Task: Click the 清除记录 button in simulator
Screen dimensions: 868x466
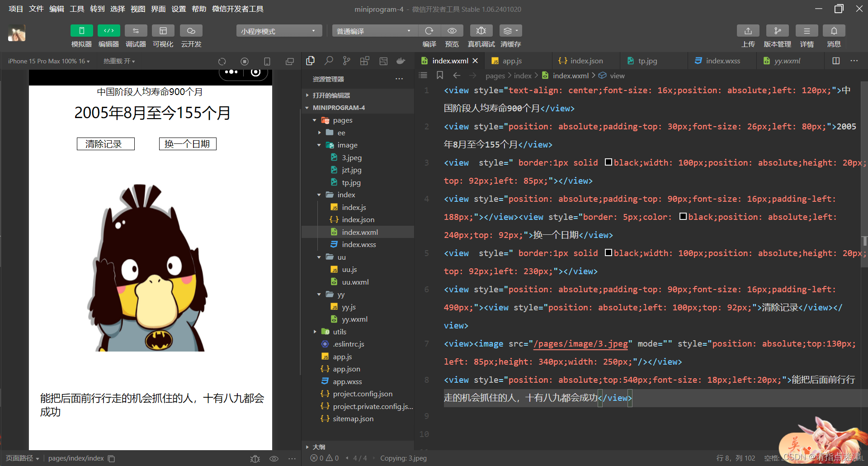Action: point(105,144)
